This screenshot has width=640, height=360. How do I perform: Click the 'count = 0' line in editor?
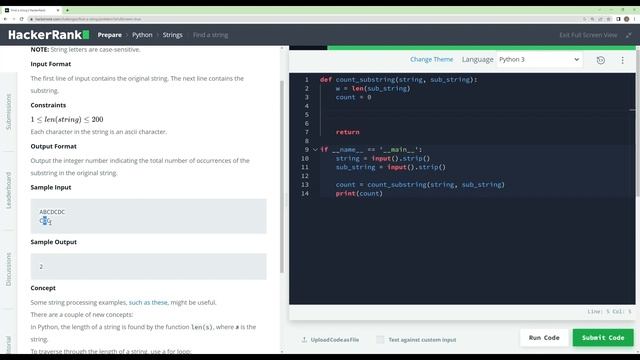pyautogui.click(x=353, y=97)
